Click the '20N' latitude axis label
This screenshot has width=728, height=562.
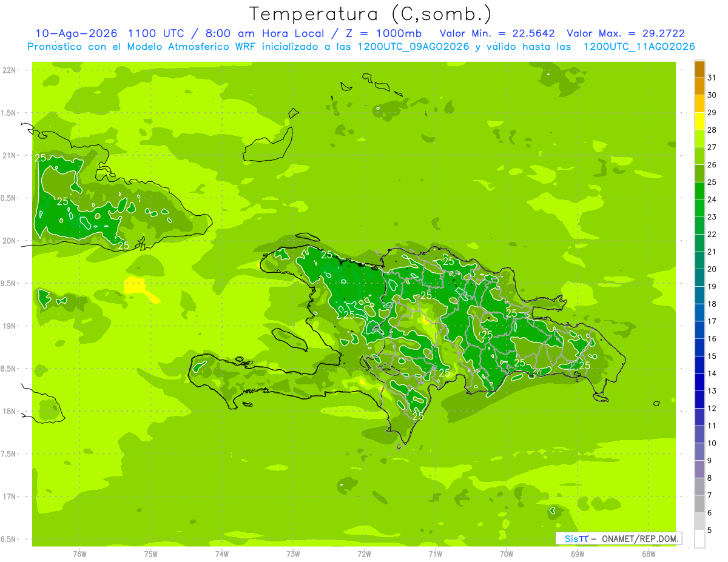click(8, 241)
